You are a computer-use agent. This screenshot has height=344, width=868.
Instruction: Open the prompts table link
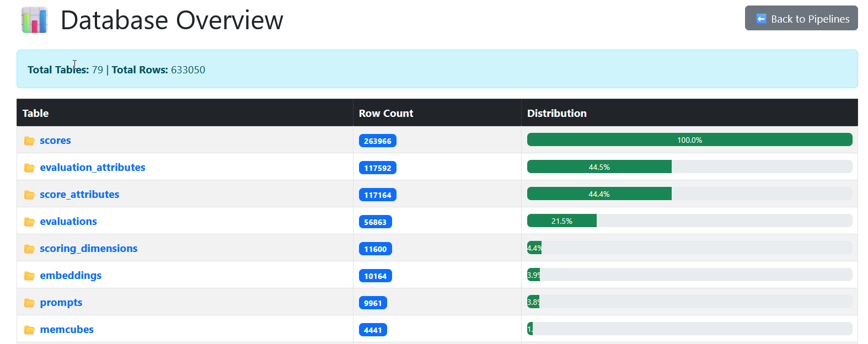click(x=61, y=303)
